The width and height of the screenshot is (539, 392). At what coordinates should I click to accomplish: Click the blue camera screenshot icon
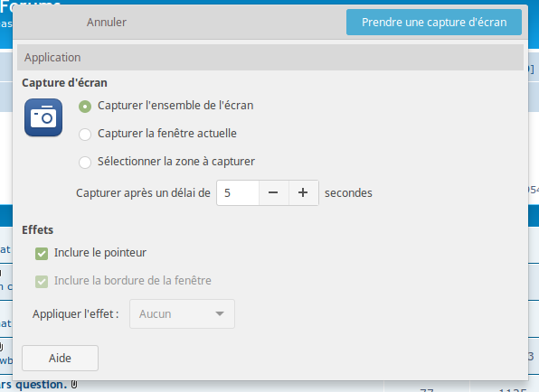(43, 117)
